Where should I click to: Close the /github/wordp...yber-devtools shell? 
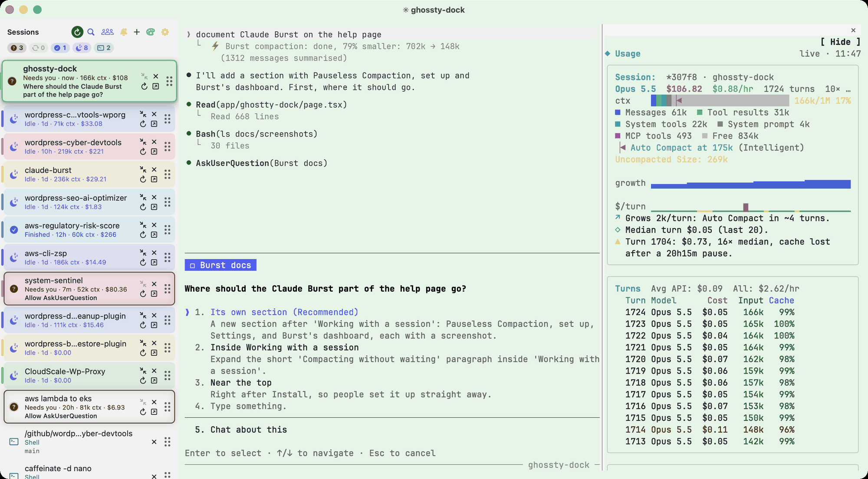154,442
